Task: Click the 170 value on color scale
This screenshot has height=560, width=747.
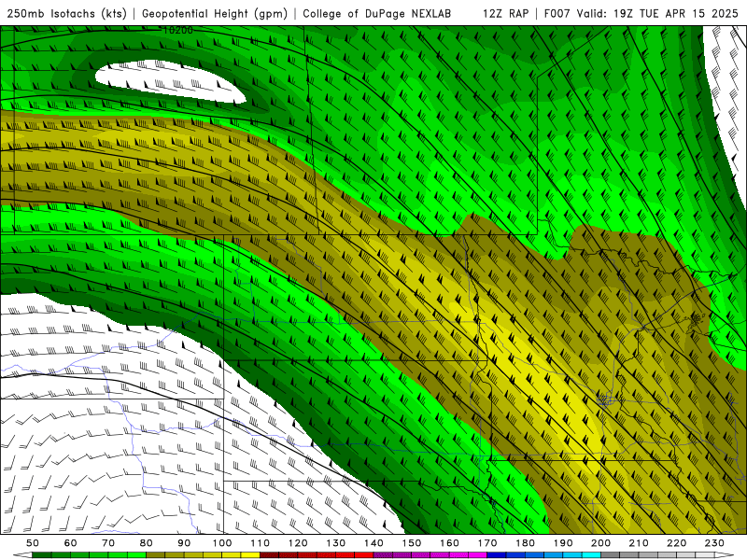Action: (486, 543)
